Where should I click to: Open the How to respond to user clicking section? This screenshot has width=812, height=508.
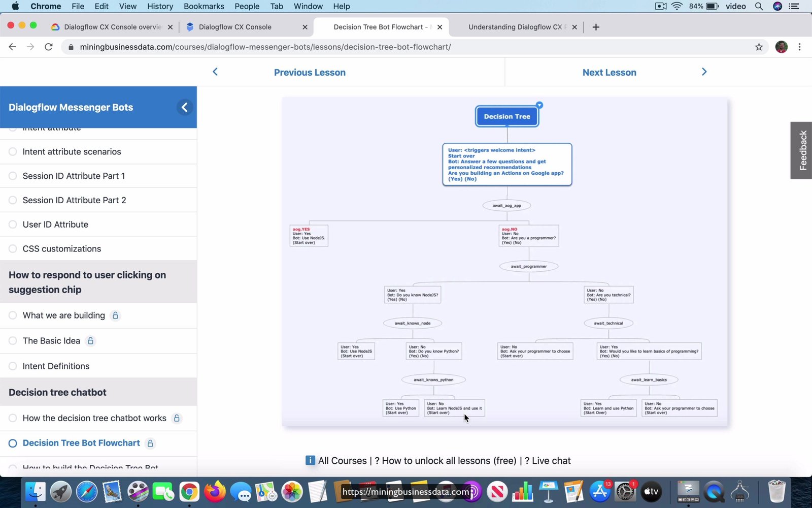pyautogui.click(x=98, y=282)
